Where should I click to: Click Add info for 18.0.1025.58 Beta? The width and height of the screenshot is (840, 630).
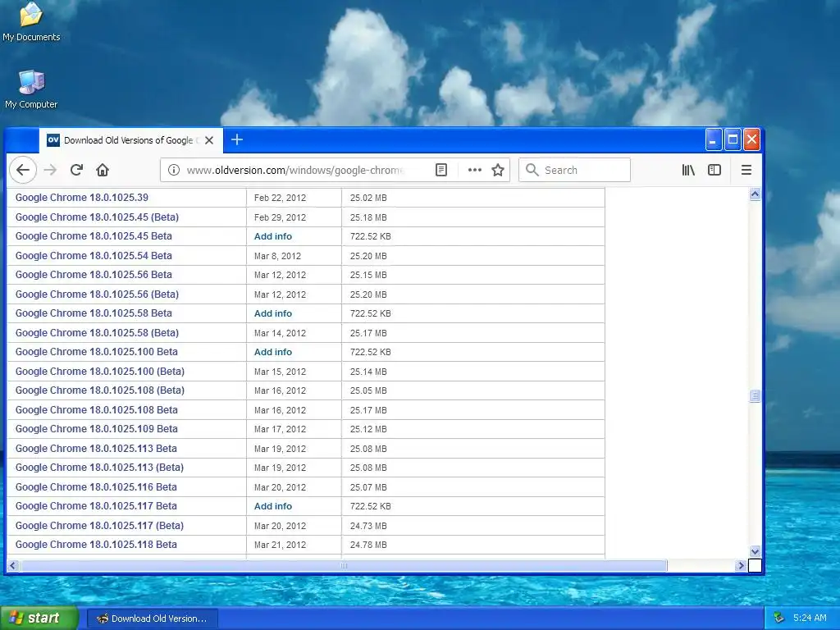coord(273,313)
